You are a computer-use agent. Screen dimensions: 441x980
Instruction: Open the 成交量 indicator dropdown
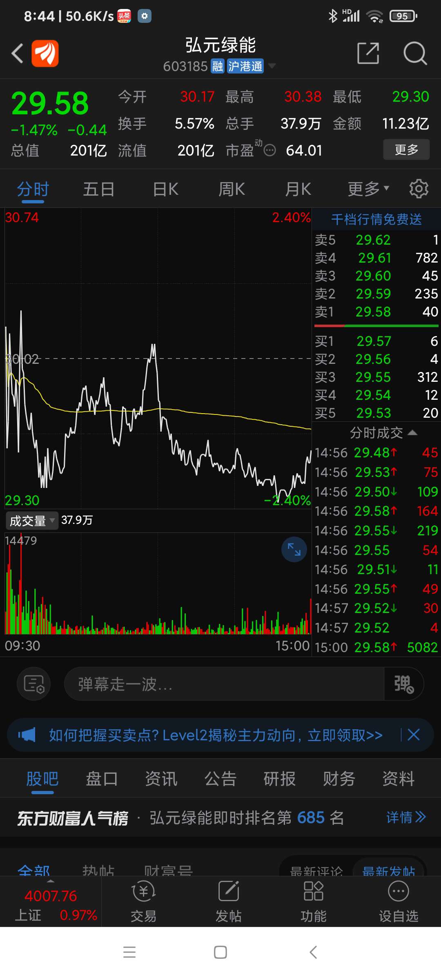32,521
